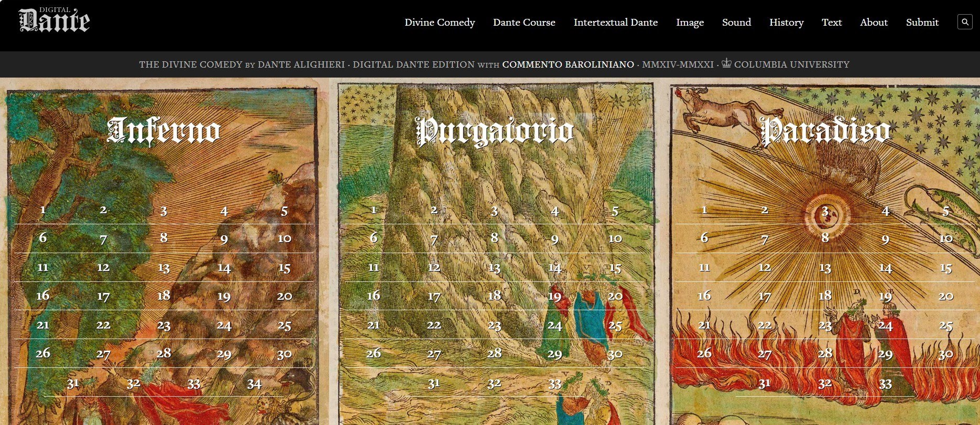980x425 pixels.
Task: Open the About menu item
Action: [x=874, y=22]
